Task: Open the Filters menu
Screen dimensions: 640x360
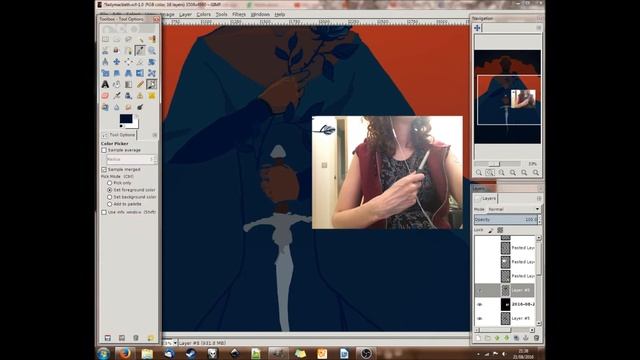Action: (x=239, y=14)
